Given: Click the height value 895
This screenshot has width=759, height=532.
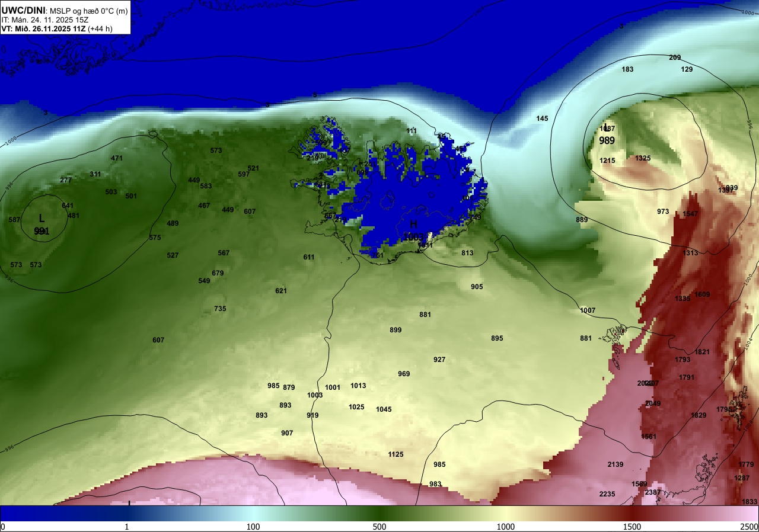Looking at the screenshot, I should [x=497, y=338].
